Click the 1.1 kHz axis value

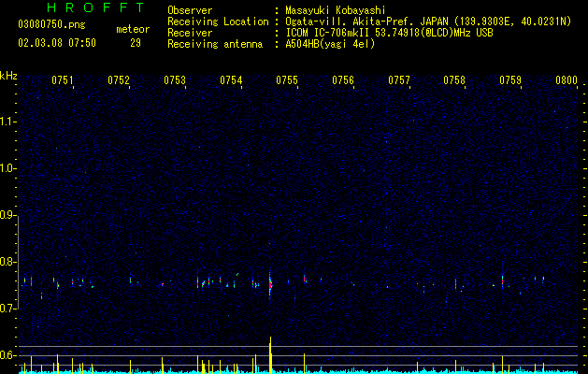pyautogui.click(x=7, y=122)
